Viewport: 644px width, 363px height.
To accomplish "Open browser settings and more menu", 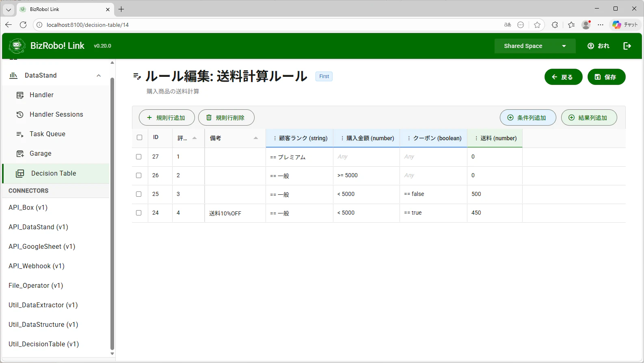I will click(x=601, y=25).
